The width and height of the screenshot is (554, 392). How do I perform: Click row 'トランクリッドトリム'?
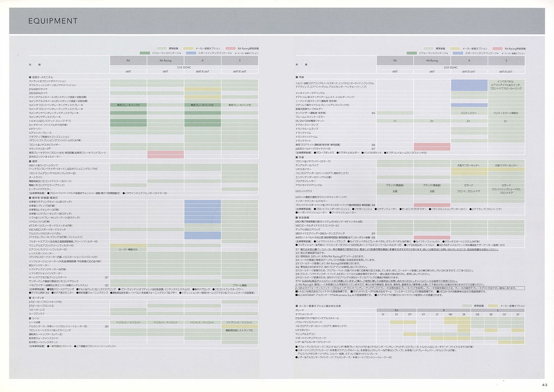(x=410, y=137)
